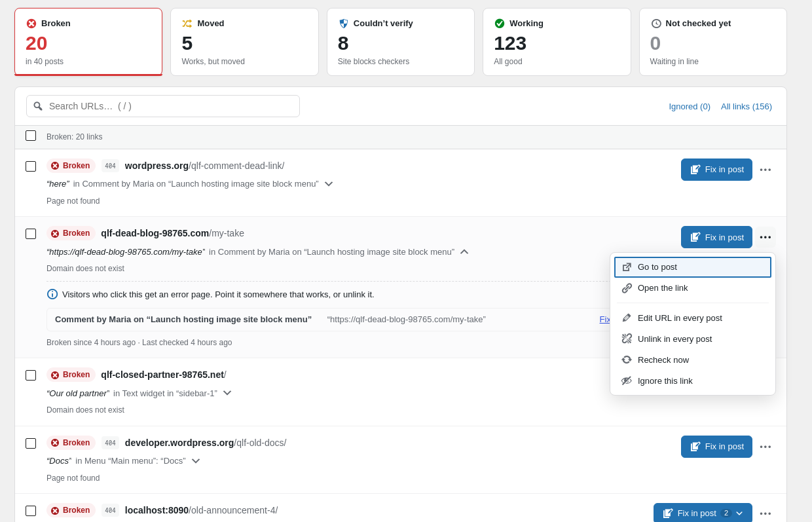The height and width of the screenshot is (522, 812).
Task: Expand details for the “here” comment link
Action: [329, 184]
